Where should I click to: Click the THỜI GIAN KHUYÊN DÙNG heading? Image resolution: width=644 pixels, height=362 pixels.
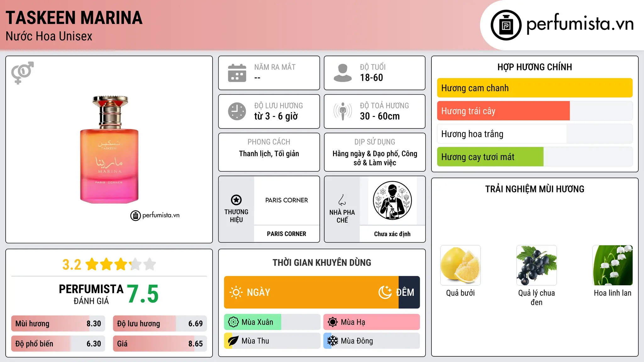point(322,263)
